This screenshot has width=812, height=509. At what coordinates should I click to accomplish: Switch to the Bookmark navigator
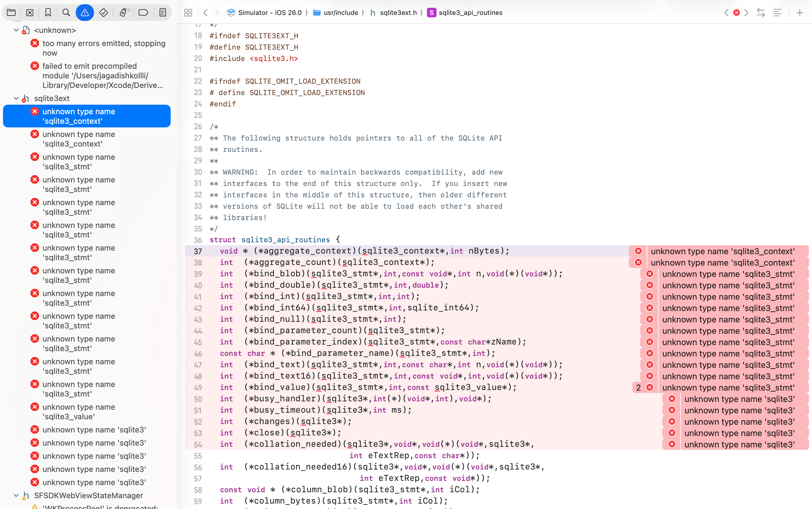click(48, 13)
